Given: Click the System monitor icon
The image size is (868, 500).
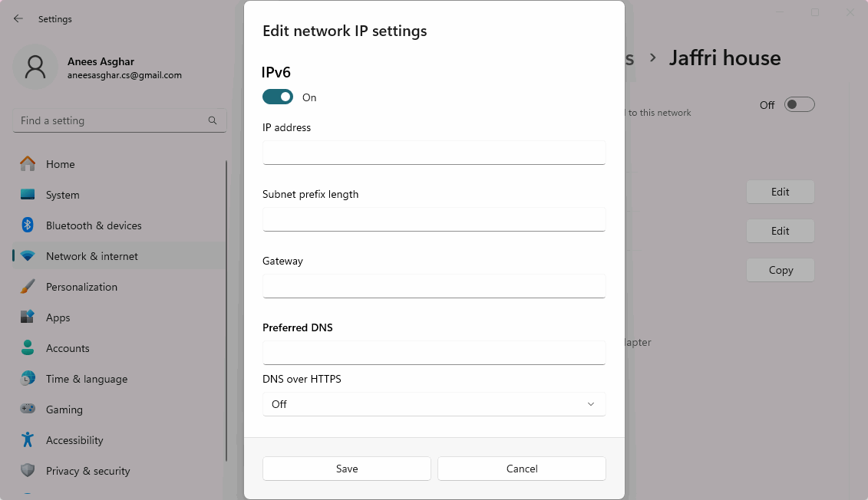Looking at the screenshot, I should (28, 195).
